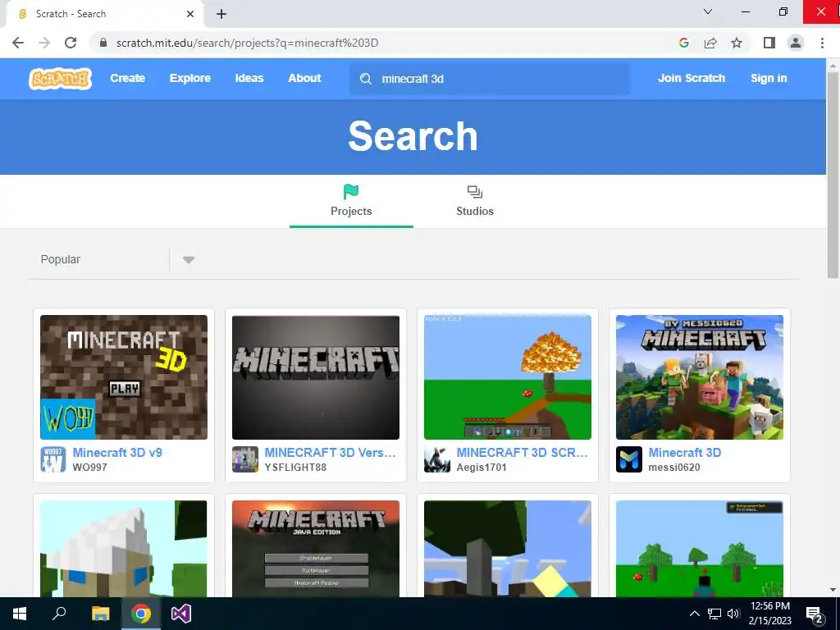Open Chrome three-dot menu
The width and height of the screenshot is (840, 630).
[x=822, y=43]
